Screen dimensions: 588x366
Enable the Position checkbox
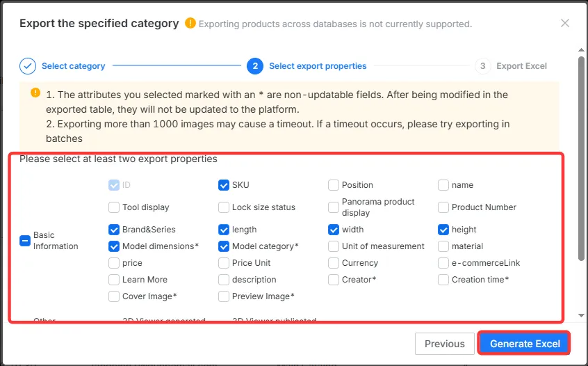334,185
